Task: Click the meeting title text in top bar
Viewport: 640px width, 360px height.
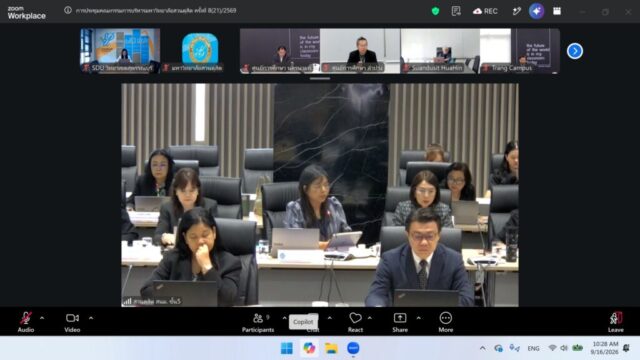Action: (156, 11)
